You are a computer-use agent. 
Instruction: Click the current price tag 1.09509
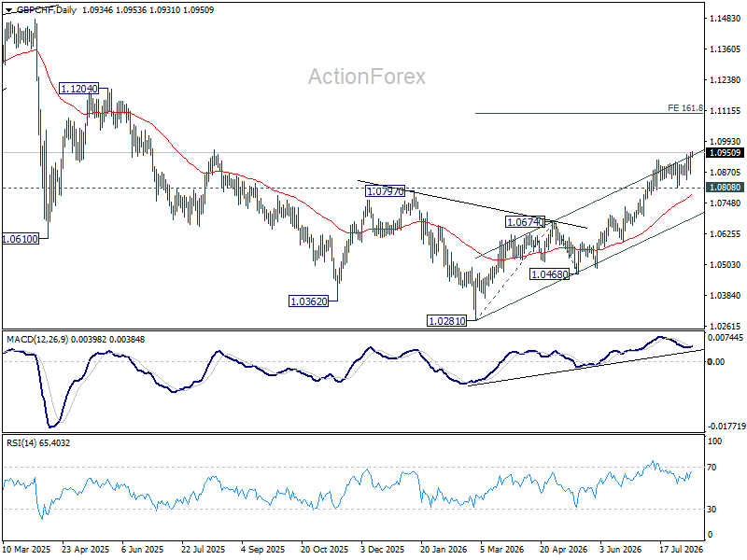[726, 153]
